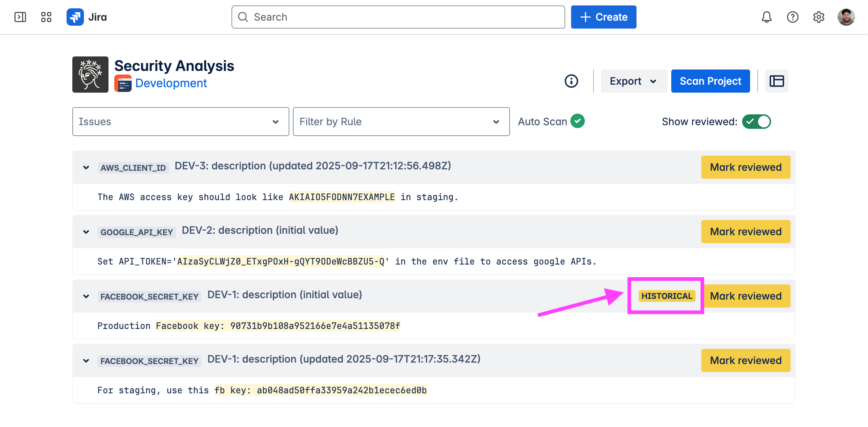Image resolution: width=868 pixels, height=427 pixels.
Task: Open the help question mark icon
Action: (792, 17)
